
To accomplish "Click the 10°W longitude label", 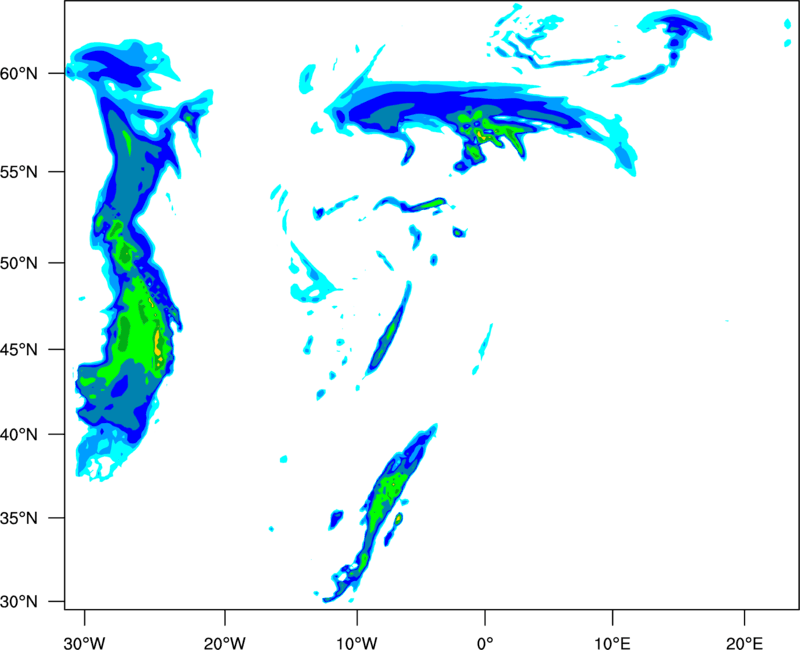I will click(x=357, y=643).
